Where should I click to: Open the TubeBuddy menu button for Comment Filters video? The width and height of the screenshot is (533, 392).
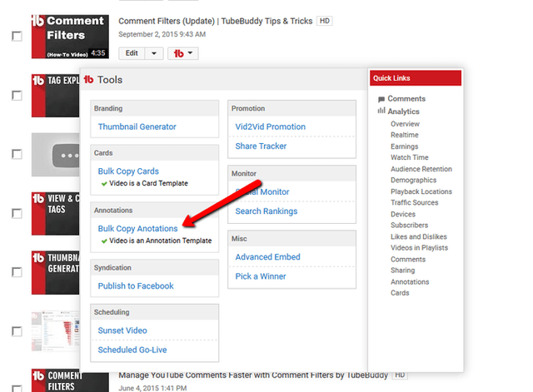click(183, 53)
